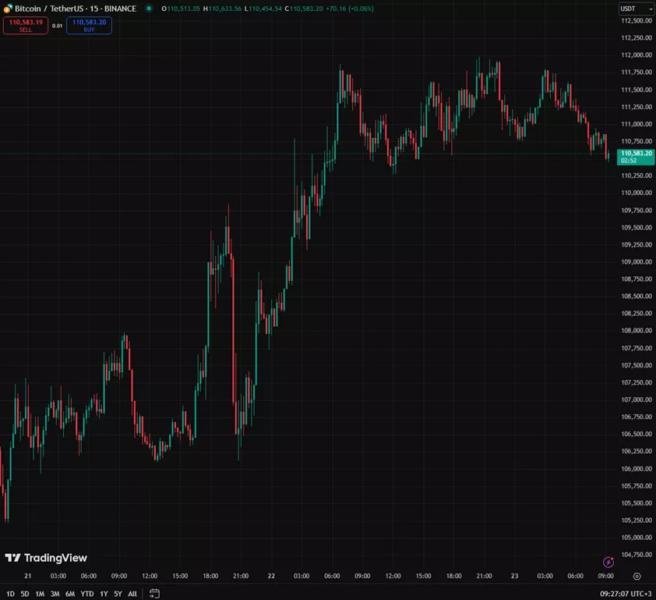Click the purple lightning replay icon

tap(608, 563)
